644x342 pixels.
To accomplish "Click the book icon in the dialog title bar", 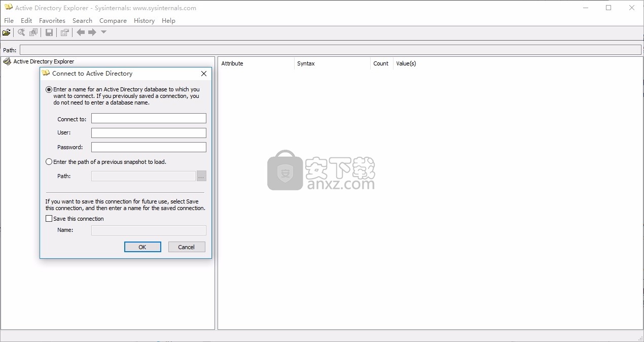I will pos(46,73).
